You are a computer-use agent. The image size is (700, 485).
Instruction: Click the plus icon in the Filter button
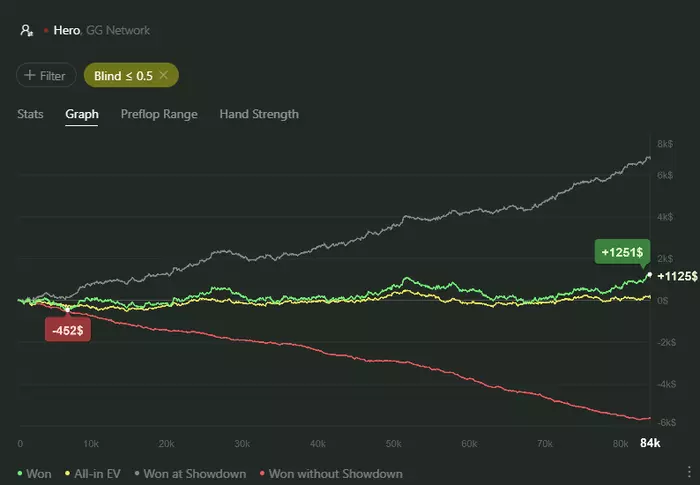tap(31, 75)
